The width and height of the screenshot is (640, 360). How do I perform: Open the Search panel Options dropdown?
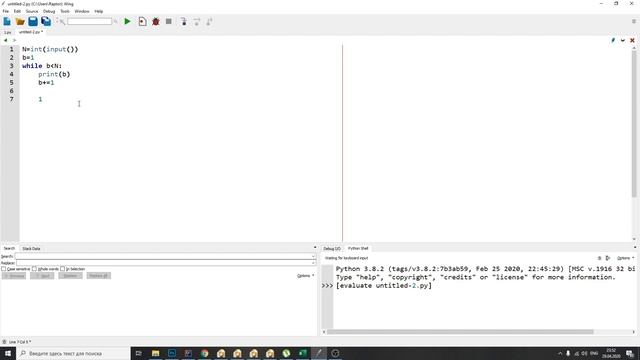pos(305,276)
